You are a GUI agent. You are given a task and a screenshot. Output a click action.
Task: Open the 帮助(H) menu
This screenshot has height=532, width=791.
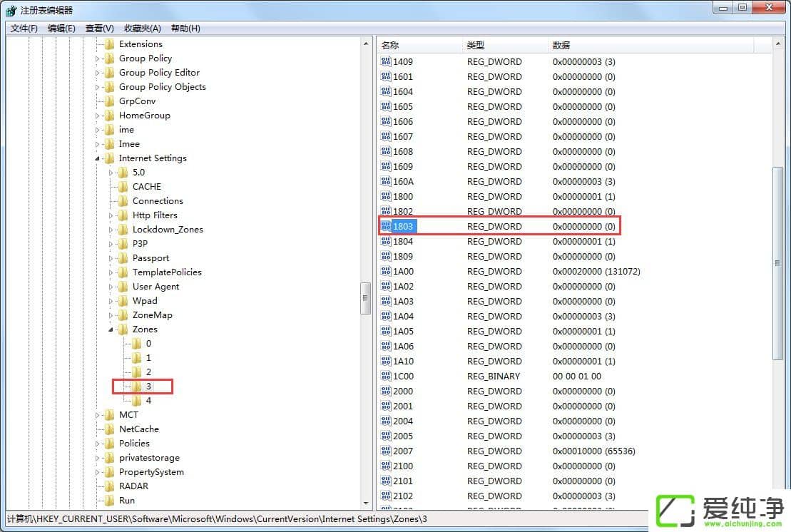[185, 29]
